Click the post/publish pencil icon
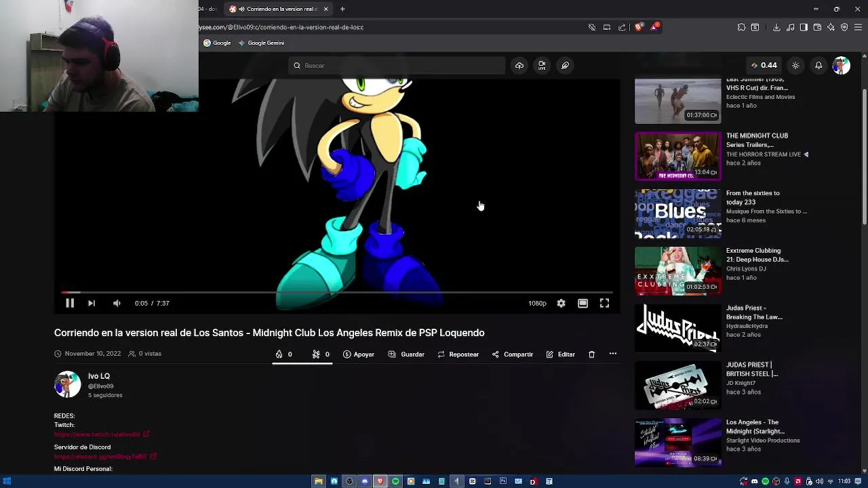Viewport: 868px width, 488px height. (565, 66)
